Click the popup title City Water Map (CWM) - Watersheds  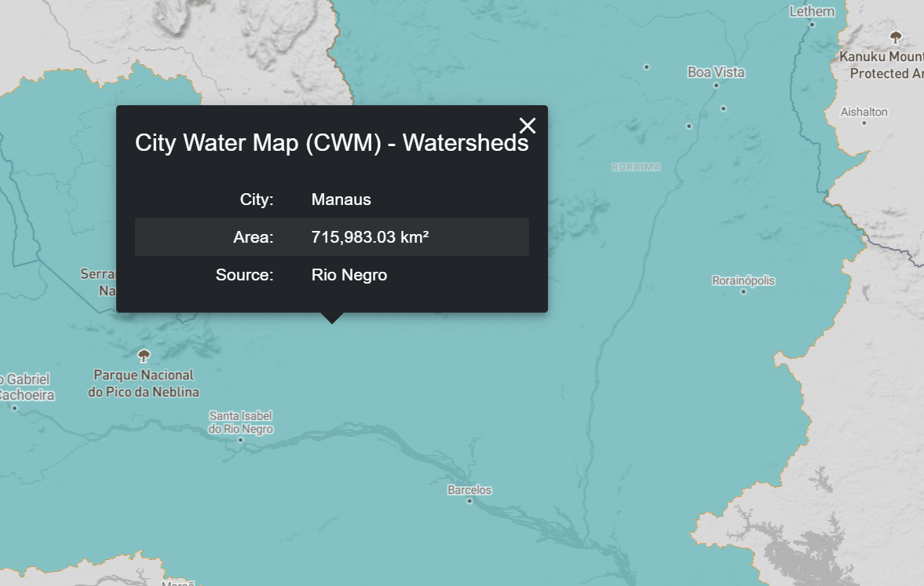[x=331, y=143]
